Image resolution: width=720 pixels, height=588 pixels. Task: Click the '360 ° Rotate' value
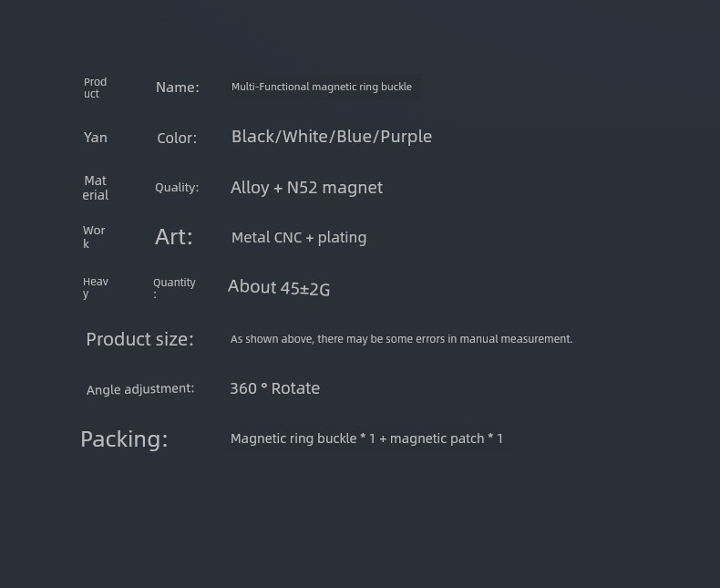click(x=274, y=388)
